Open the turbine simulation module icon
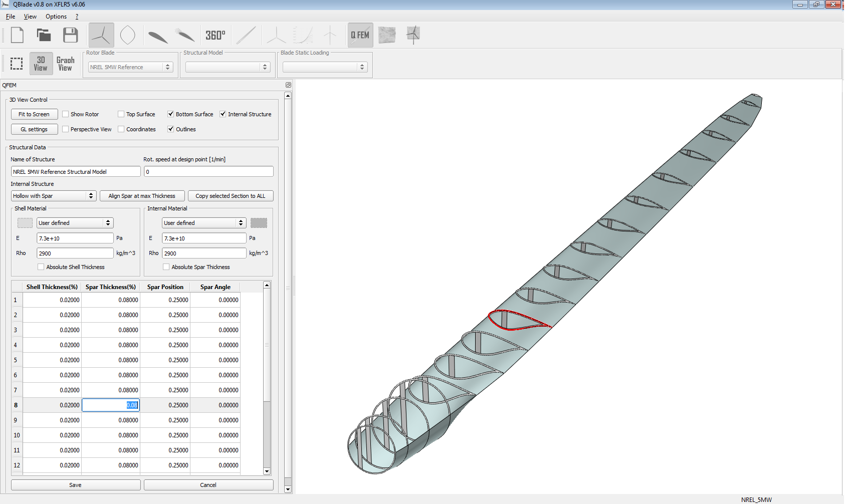Viewport: 845px width, 504px height. [x=412, y=35]
